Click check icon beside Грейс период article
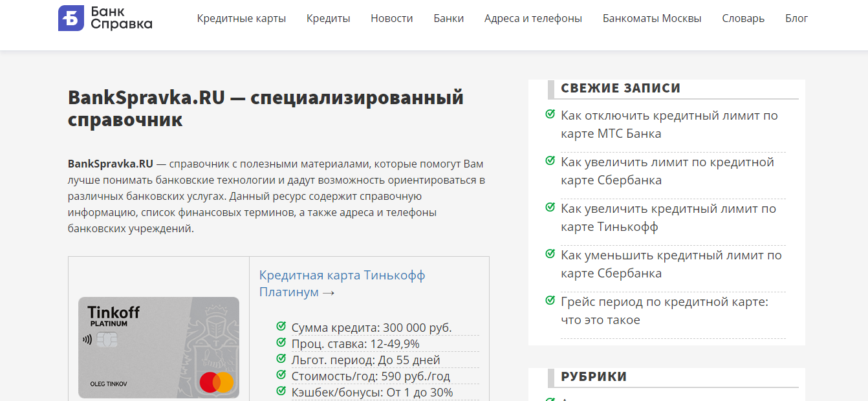 point(550,301)
